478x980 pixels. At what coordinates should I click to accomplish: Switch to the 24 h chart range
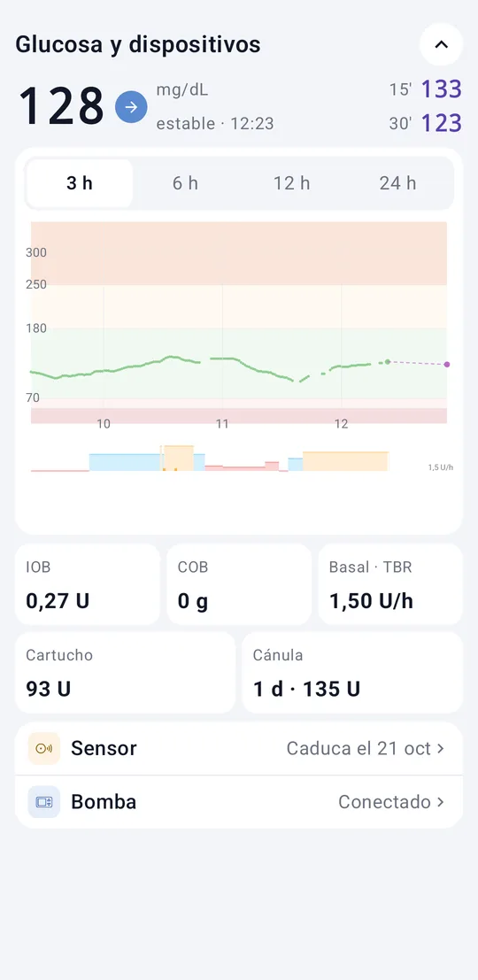(398, 183)
